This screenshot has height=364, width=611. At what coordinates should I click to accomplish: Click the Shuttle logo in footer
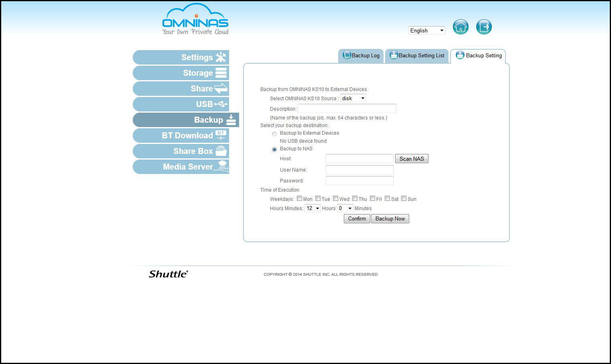click(x=168, y=274)
